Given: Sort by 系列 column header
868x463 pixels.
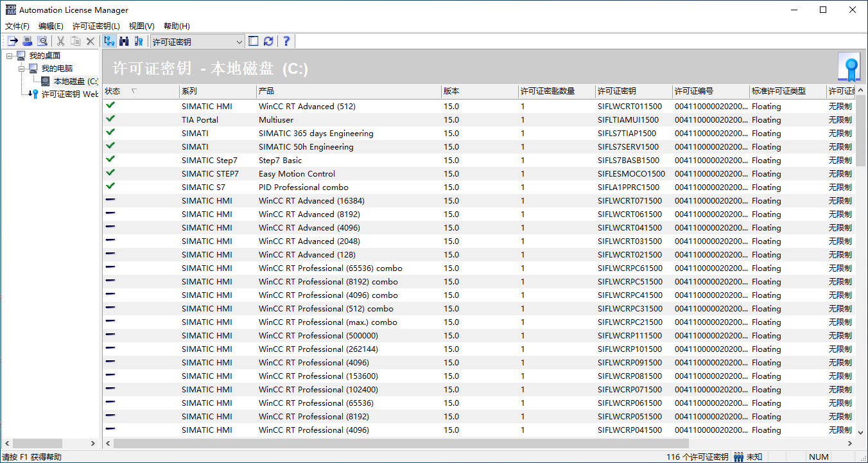Looking at the screenshot, I should click(218, 91).
